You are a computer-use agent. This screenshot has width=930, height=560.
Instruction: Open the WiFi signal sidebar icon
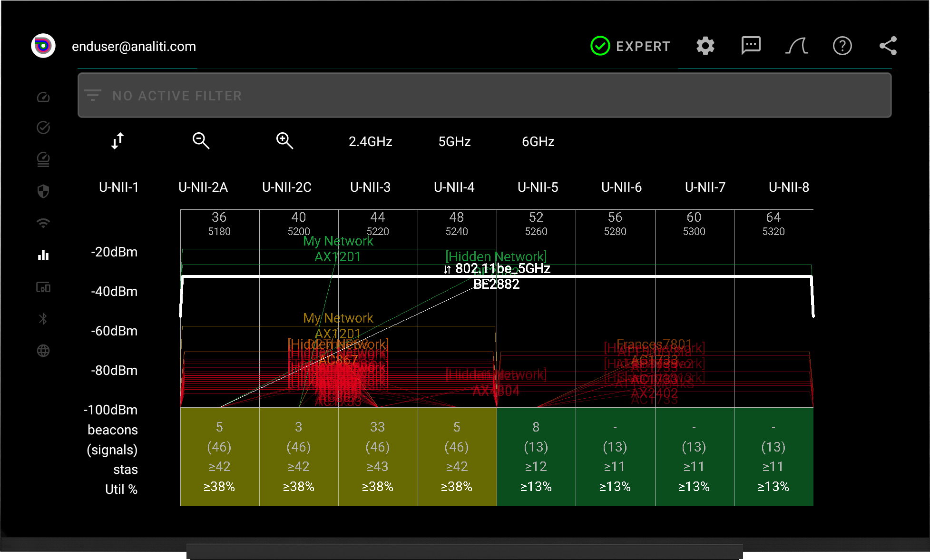point(43,223)
